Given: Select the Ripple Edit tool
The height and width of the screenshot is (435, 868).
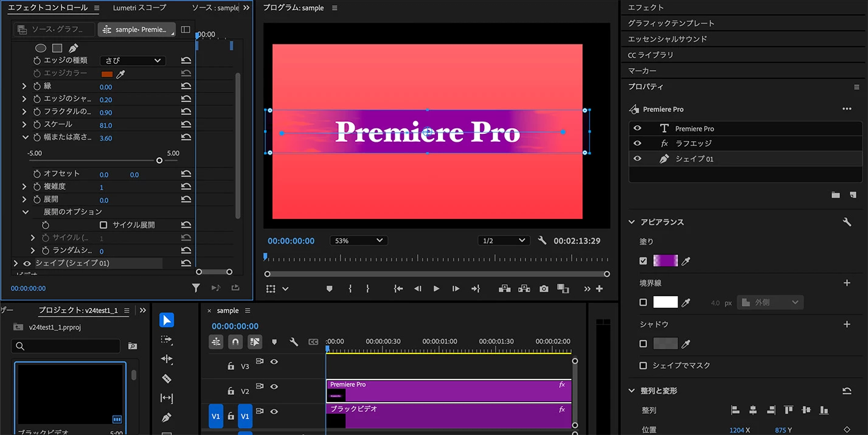Looking at the screenshot, I should pyautogui.click(x=167, y=359).
